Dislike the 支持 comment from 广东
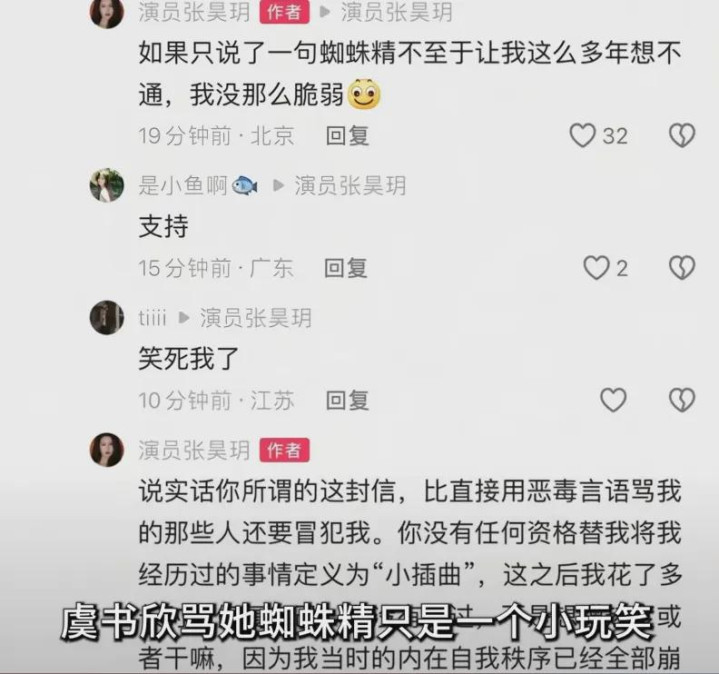Screen dimensions: 719x674 [x=682, y=268]
